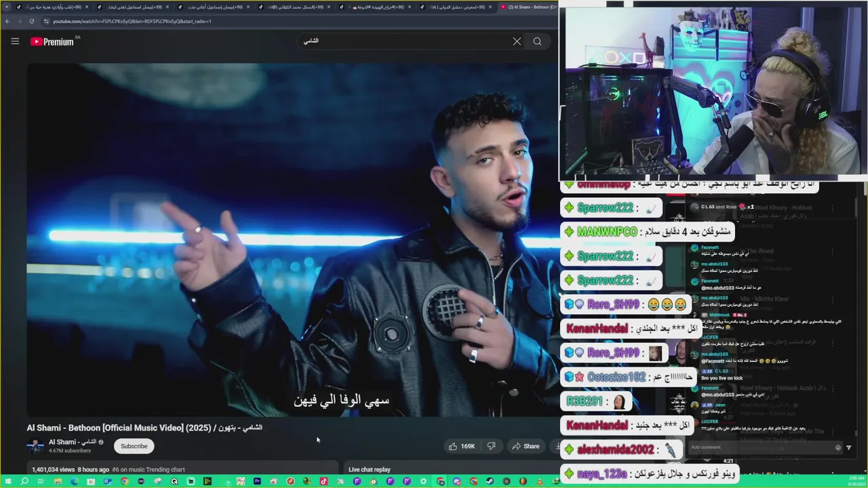868x488 pixels.
Task: Open the Microsoft Store taskbar icon
Action: pos(91,482)
